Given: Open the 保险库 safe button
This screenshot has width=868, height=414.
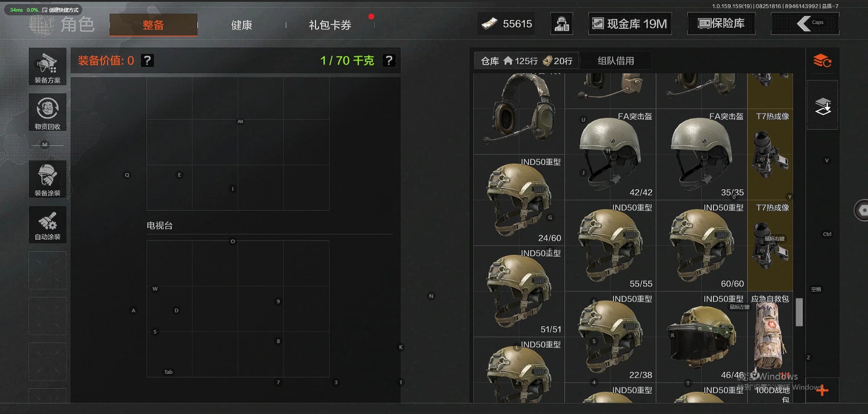Looking at the screenshot, I should click(x=721, y=24).
